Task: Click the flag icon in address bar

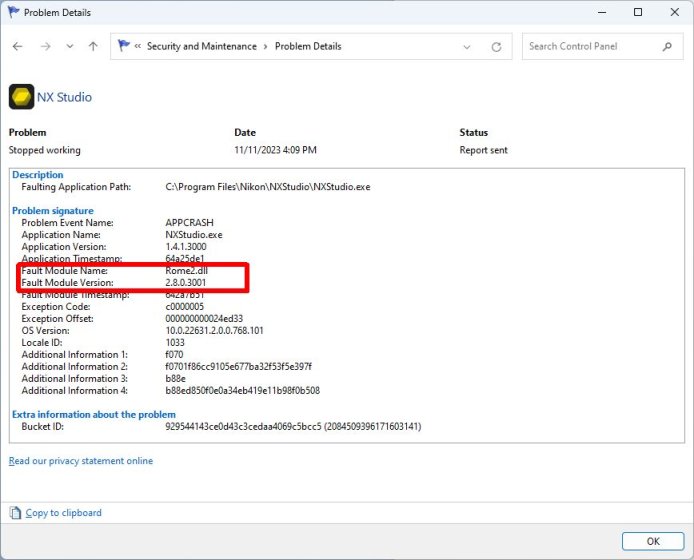Action: tap(124, 46)
